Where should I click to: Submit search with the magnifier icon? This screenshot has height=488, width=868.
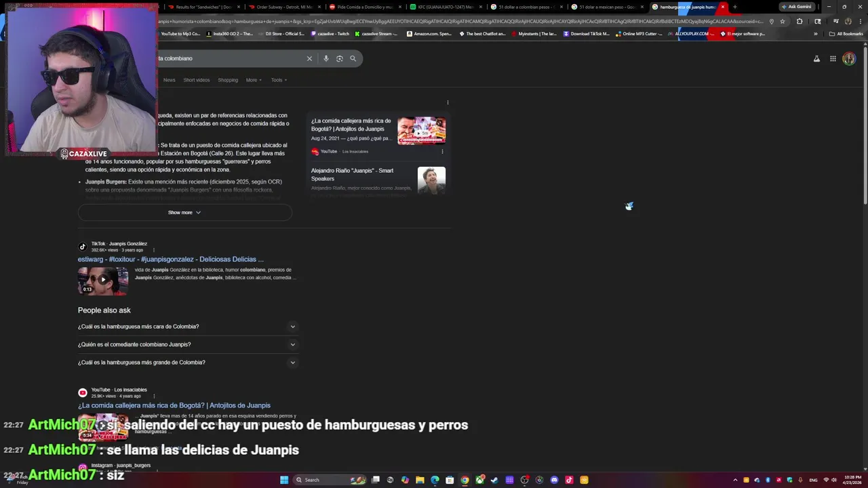353,58
